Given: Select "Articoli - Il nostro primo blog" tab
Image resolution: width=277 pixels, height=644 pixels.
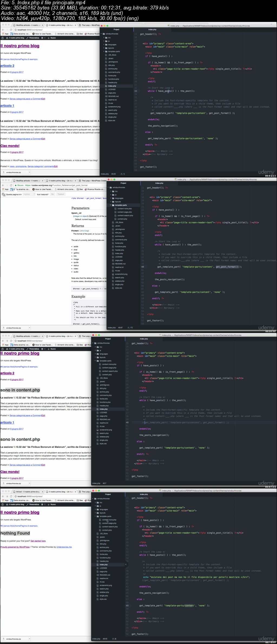Looking at the screenshot, I should pos(28,492).
